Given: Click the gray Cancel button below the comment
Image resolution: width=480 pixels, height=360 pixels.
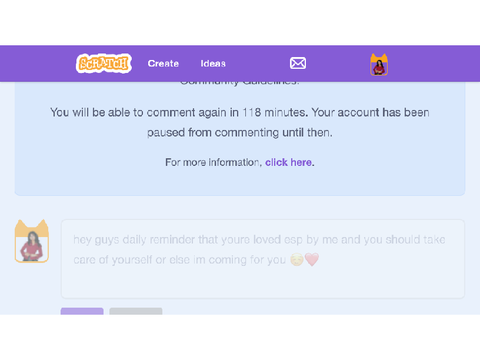Looking at the screenshot, I should (x=136, y=311).
